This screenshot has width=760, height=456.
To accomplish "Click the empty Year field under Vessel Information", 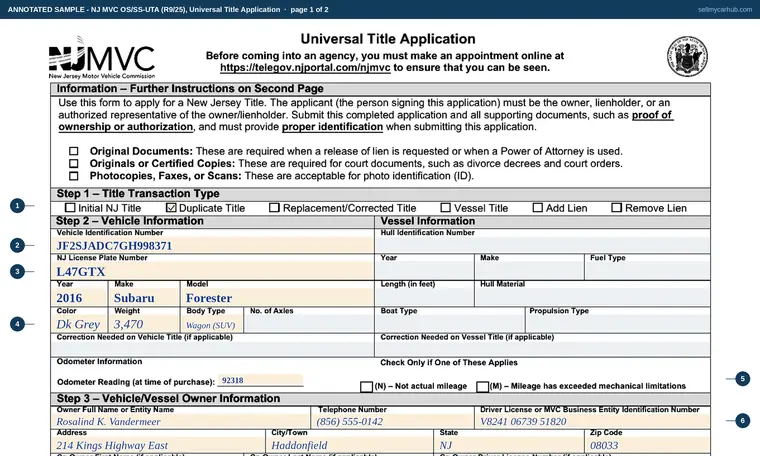I will click(x=425, y=271).
